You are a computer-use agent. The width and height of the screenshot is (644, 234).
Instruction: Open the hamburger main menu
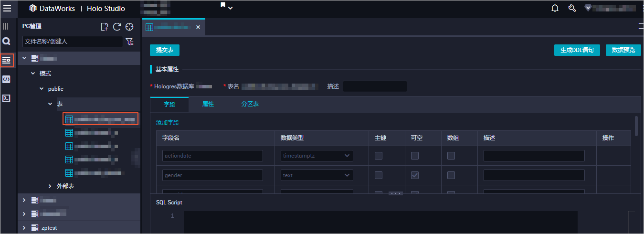point(7,8)
